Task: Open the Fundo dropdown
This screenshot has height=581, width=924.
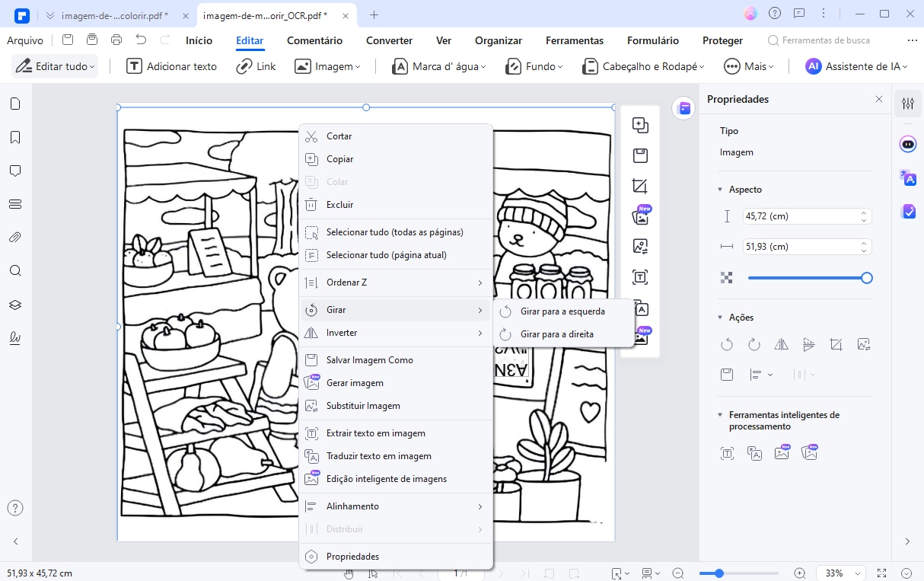Action: pos(534,66)
